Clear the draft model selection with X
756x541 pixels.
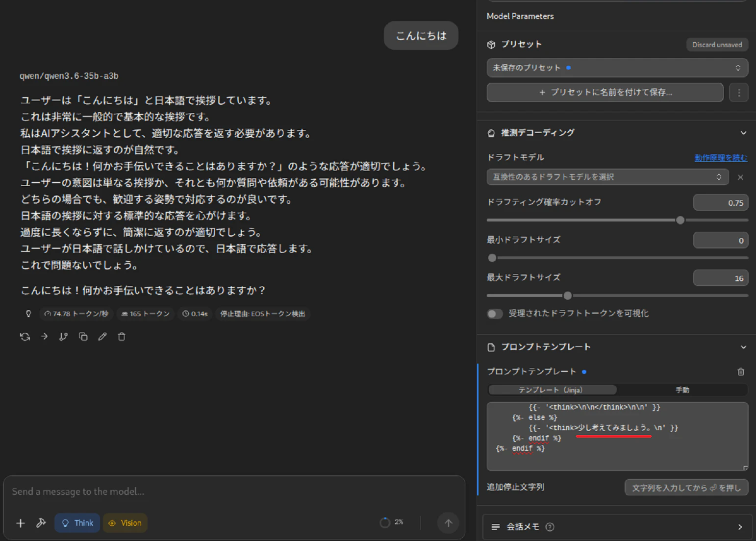pos(740,177)
